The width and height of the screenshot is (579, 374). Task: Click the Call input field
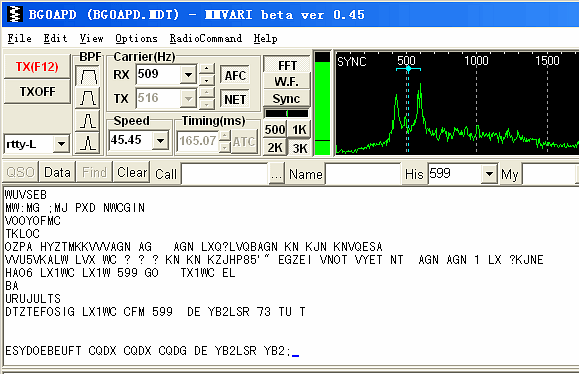(x=225, y=174)
